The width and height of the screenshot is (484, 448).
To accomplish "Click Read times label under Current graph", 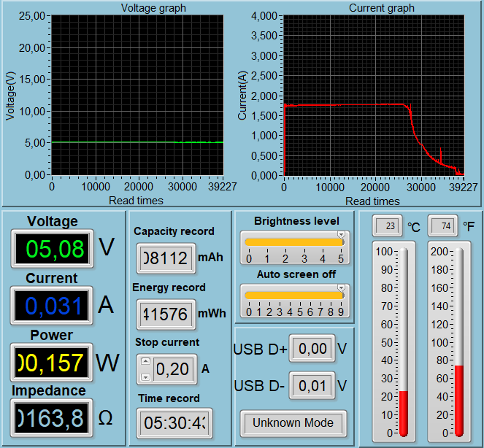I will [372, 201].
